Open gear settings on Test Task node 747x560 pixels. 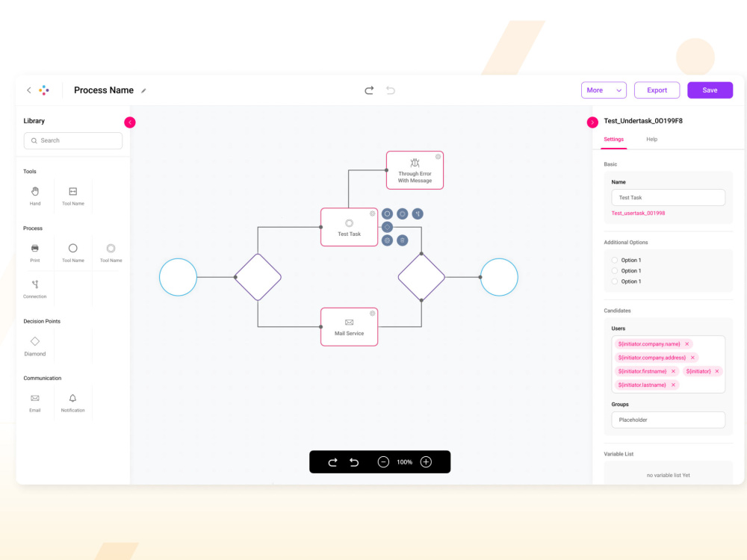click(373, 214)
